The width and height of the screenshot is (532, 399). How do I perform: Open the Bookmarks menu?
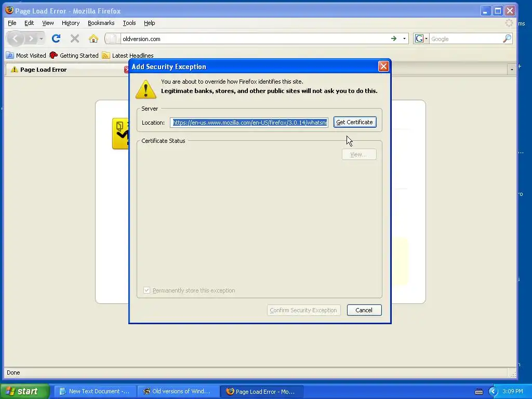[101, 23]
